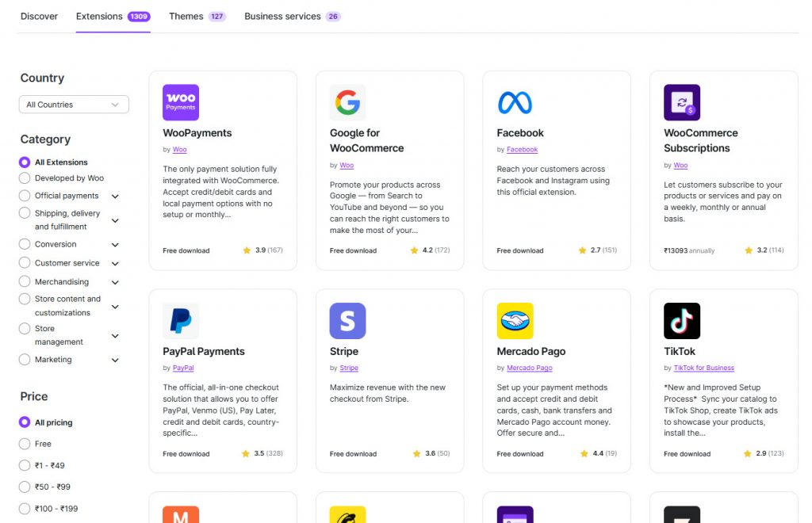Viewport: 812px width, 523px height.
Task: Expand the Official payments category
Action: coord(113,195)
